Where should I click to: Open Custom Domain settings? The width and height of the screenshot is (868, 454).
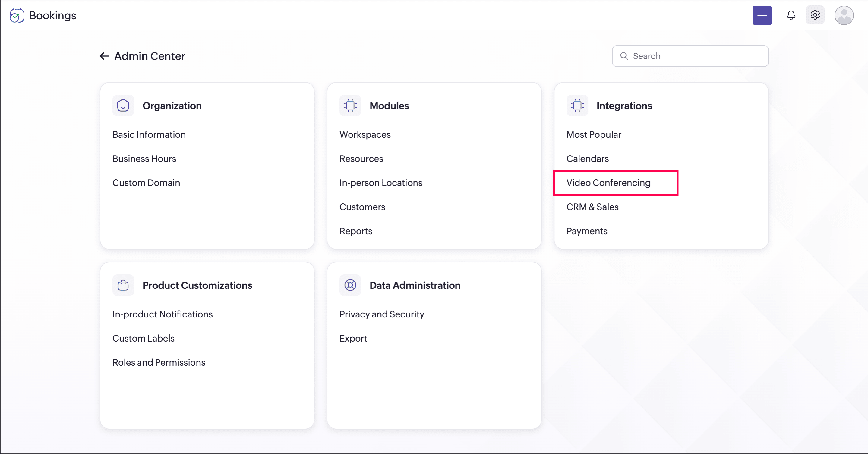pyautogui.click(x=146, y=183)
